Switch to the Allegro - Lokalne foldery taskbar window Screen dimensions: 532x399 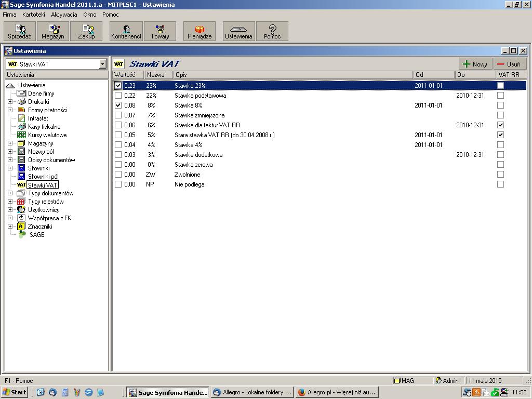click(x=252, y=393)
